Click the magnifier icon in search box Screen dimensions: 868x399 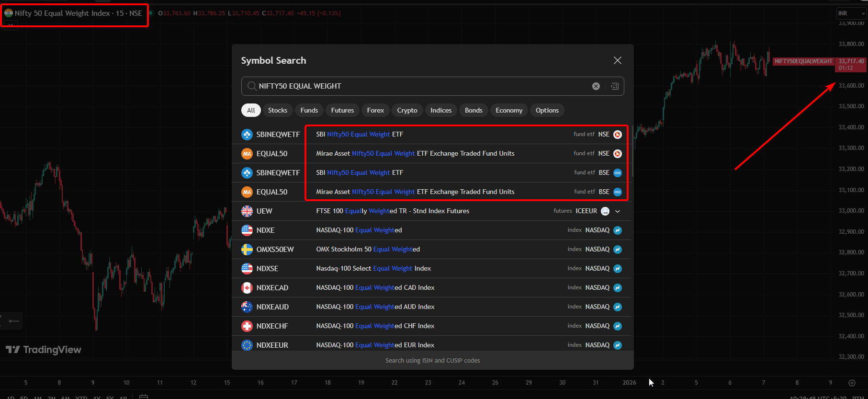(x=251, y=86)
